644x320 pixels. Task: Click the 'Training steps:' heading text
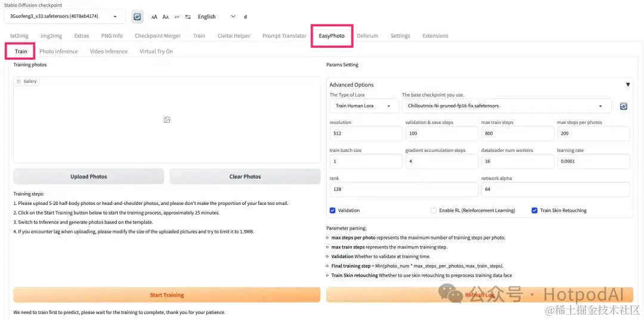(x=29, y=194)
